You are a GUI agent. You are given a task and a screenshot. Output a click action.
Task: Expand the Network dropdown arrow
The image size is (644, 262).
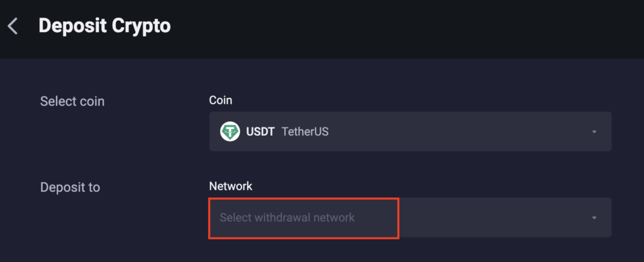pos(594,218)
